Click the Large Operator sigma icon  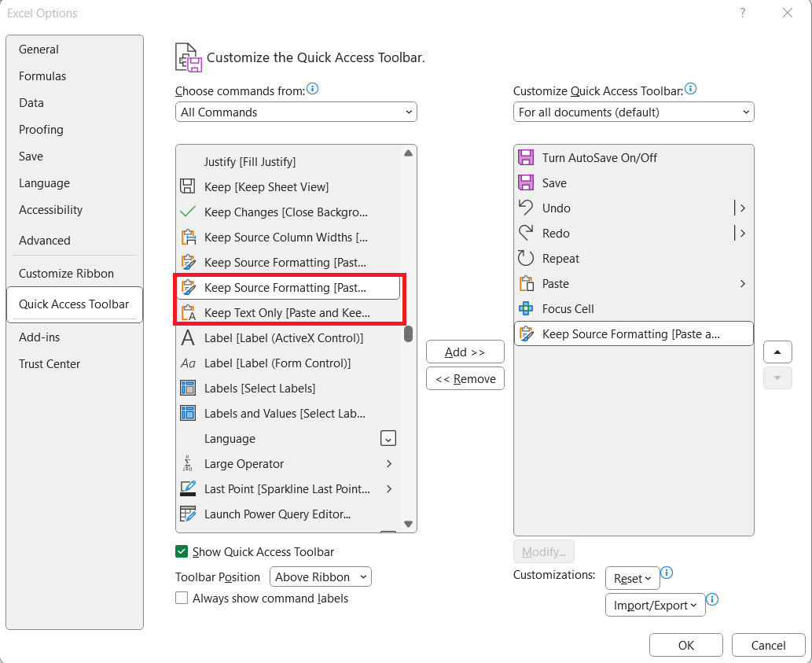point(187,463)
